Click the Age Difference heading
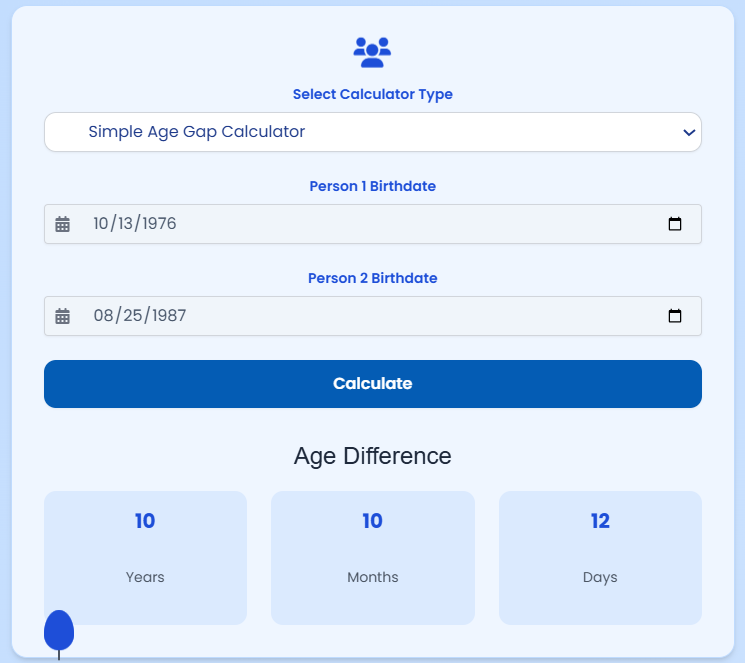 (372, 456)
